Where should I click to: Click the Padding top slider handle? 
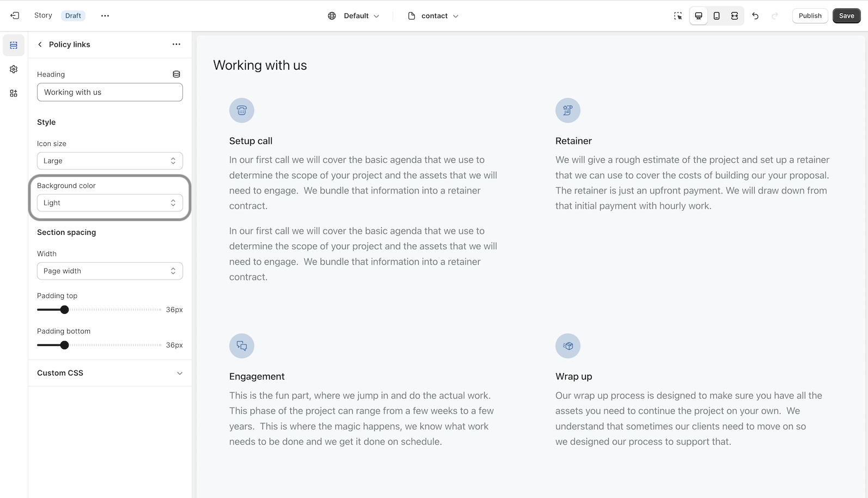pyautogui.click(x=64, y=309)
